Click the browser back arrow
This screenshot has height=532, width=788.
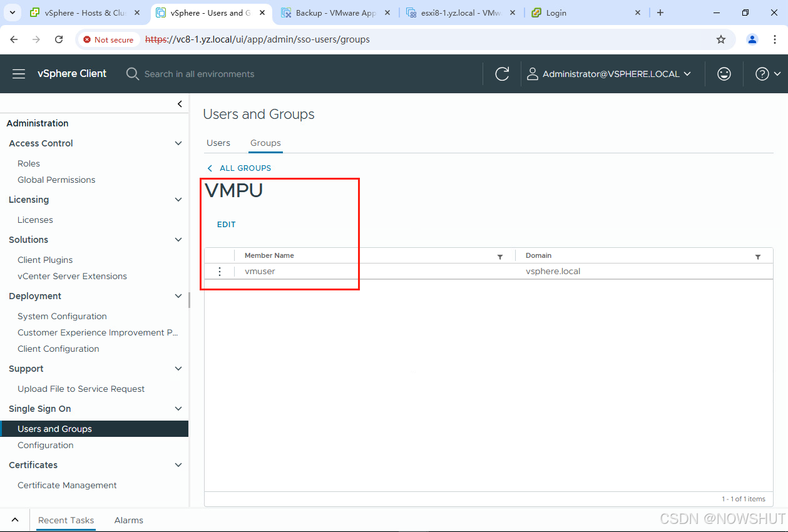pyautogui.click(x=14, y=39)
